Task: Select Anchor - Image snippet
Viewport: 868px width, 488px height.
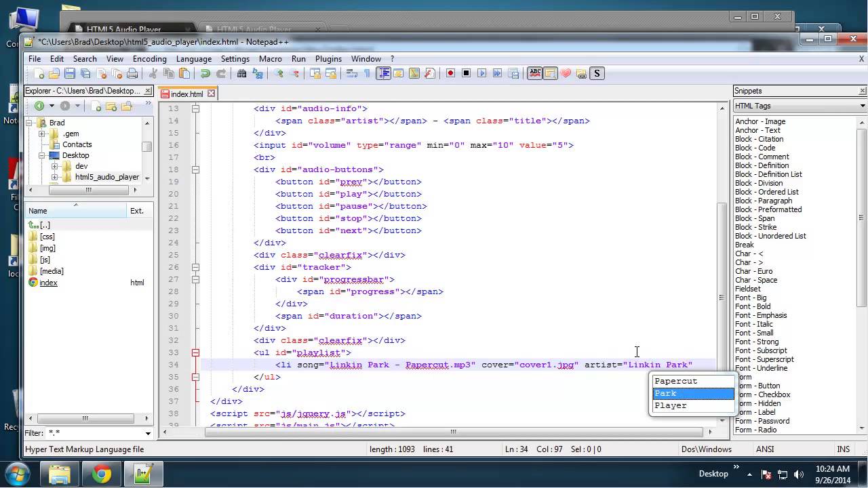Action: (760, 121)
